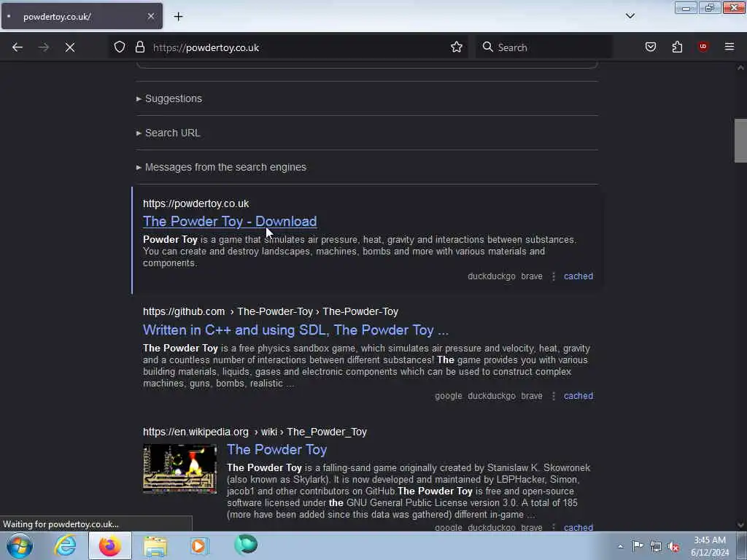Open more options for powdertoy.co.uk result
Screen dimensions: 747x560
click(553, 276)
